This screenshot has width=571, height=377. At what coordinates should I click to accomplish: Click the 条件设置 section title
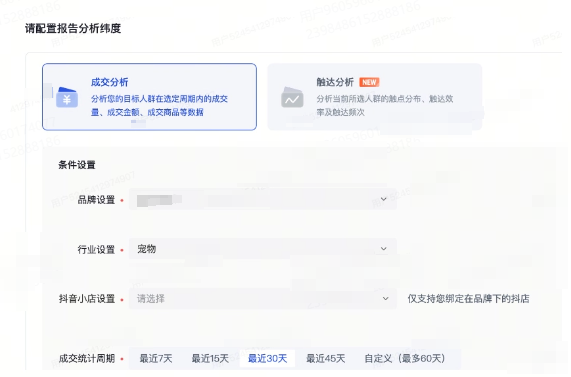coord(77,165)
